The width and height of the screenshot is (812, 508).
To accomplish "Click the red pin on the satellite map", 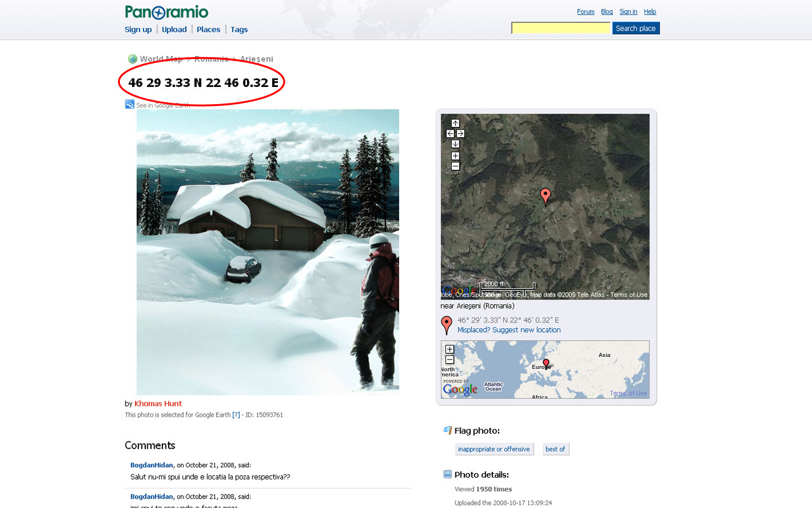I will tap(545, 196).
